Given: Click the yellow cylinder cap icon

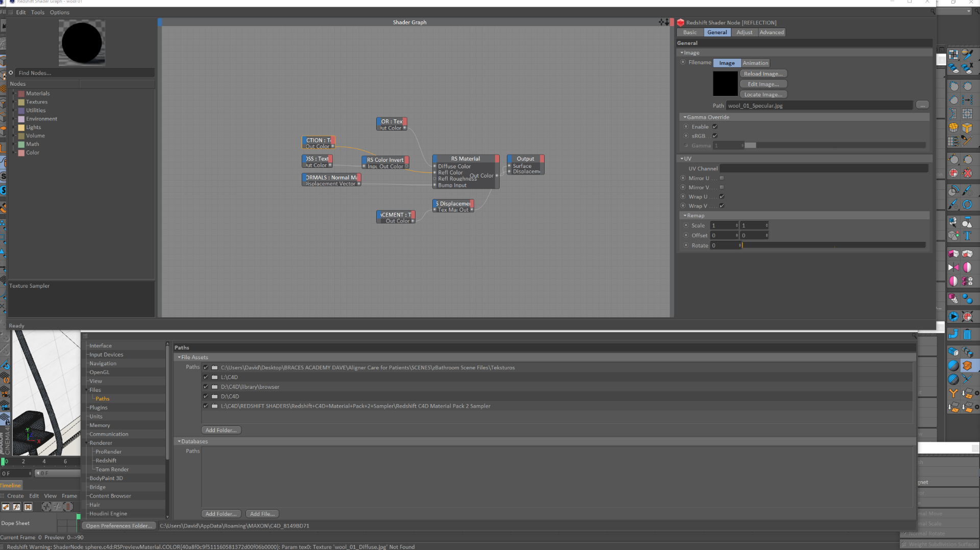Looking at the screenshot, I should coord(953,128).
